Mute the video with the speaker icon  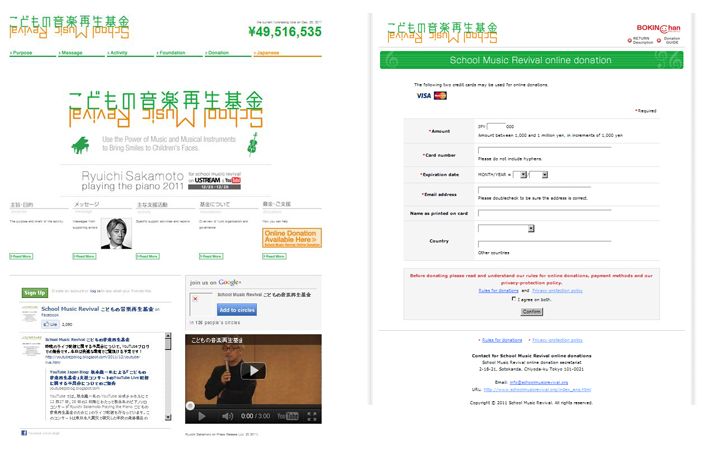(227, 416)
